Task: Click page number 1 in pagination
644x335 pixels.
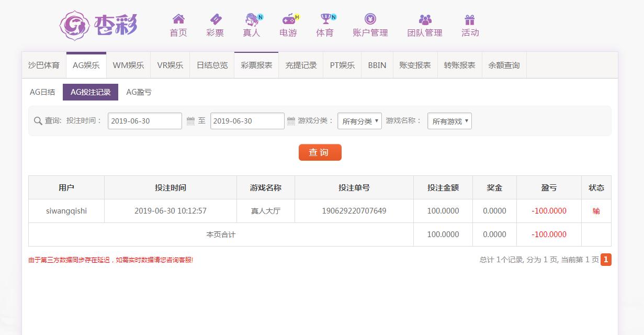Action: tap(606, 259)
